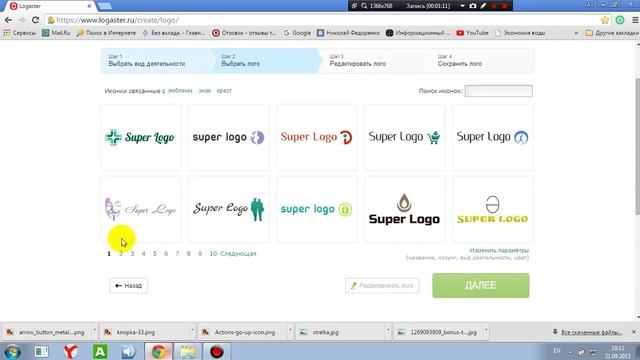640x360 pixels.
Task: Click recorder pencil draw icon
Action: pyautogui.click(x=483, y=6)
